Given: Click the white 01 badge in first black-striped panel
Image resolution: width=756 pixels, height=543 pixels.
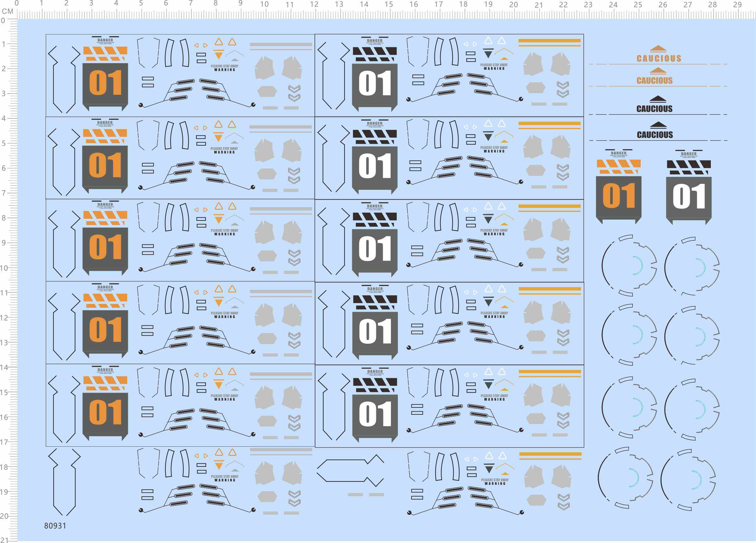Looking at the screenshot, I should coord(375,83).
